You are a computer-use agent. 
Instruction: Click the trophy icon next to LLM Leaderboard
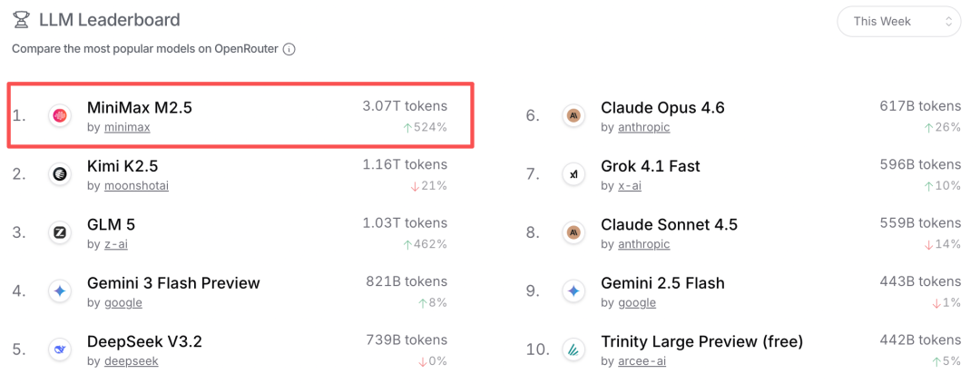pyautogui.click(x=21, y=20)
